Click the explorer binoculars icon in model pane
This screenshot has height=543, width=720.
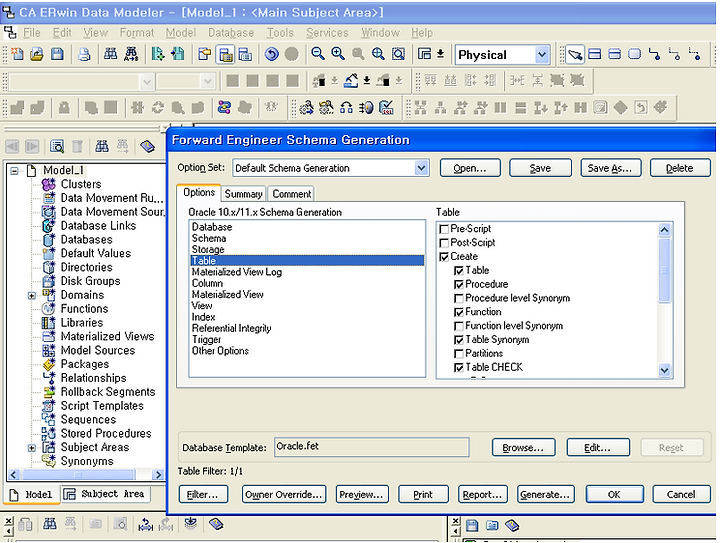pyautogui.click(x=102, y=147)
